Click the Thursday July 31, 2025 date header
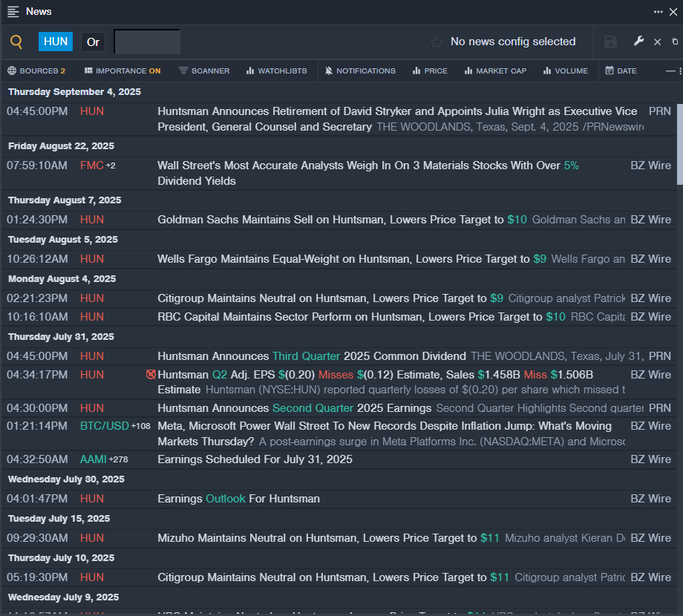 click(61, 336)
